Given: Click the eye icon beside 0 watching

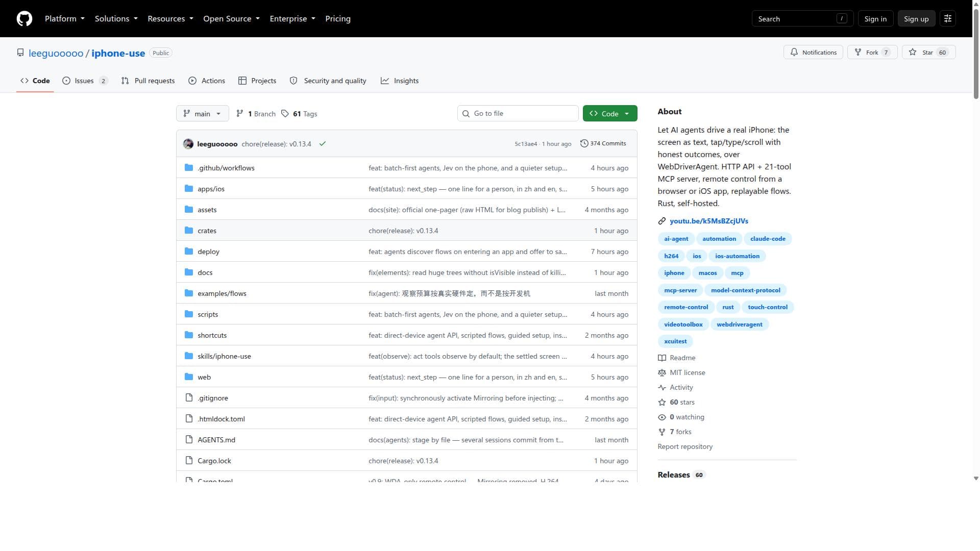Looking at the screenshot, I should coord(662,417).
